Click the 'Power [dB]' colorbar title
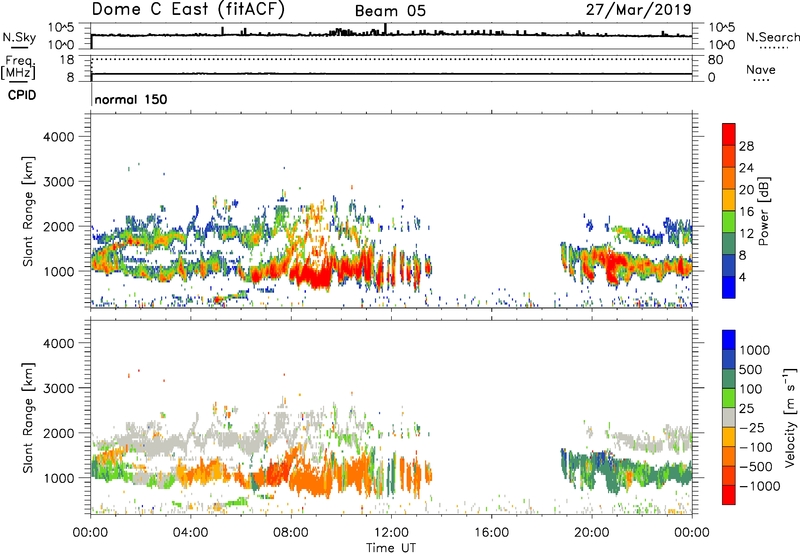800x554 pixels. click(763, 211)
